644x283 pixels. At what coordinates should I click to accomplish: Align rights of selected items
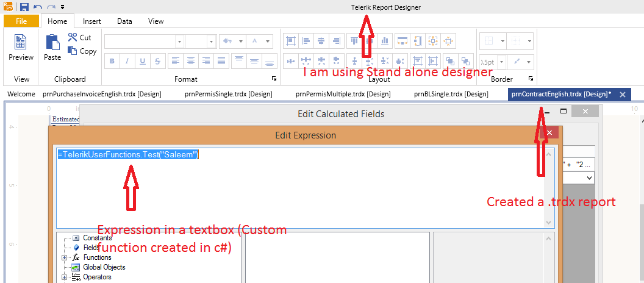click(337, 40)
